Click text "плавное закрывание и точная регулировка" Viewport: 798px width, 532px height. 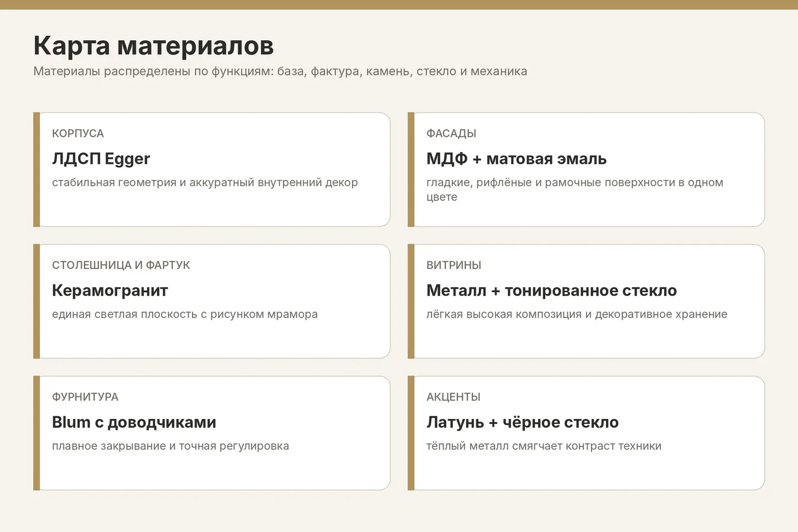tap(171, 446)
